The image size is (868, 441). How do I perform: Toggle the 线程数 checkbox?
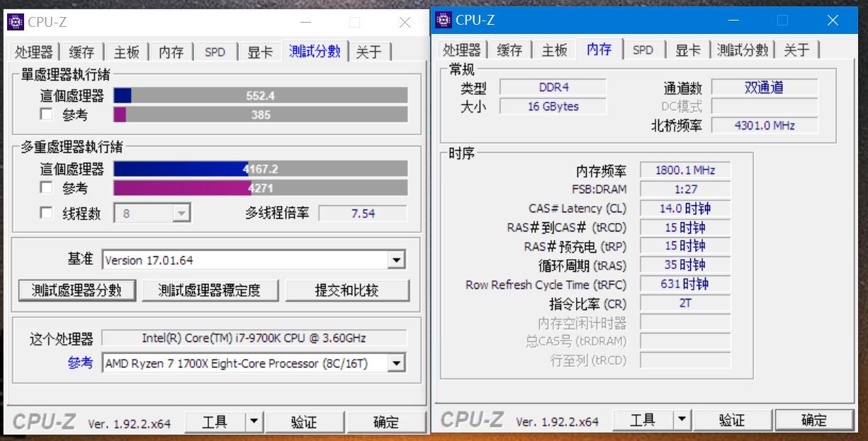coord(46,213)
